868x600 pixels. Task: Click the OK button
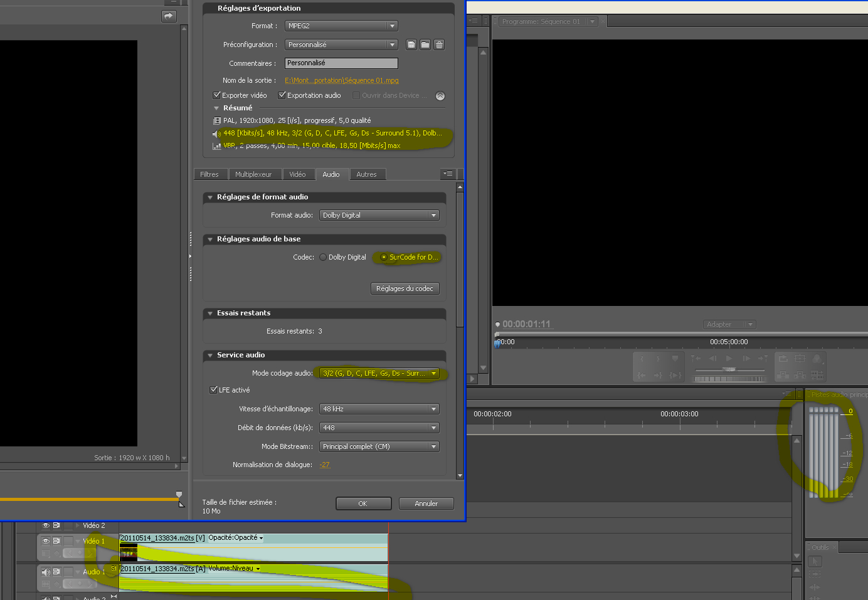pos(363,503)
